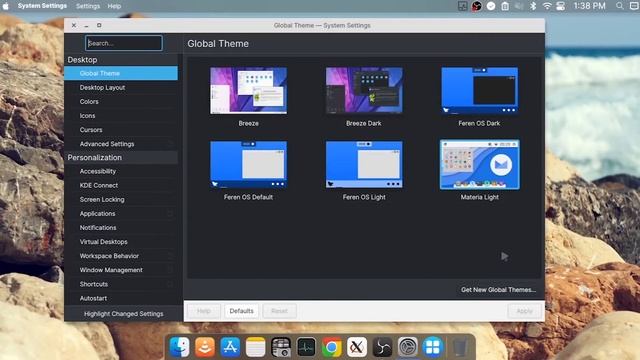
Task: Click the notification panel icon at far right of menu bar
Action: coord(635,6)
